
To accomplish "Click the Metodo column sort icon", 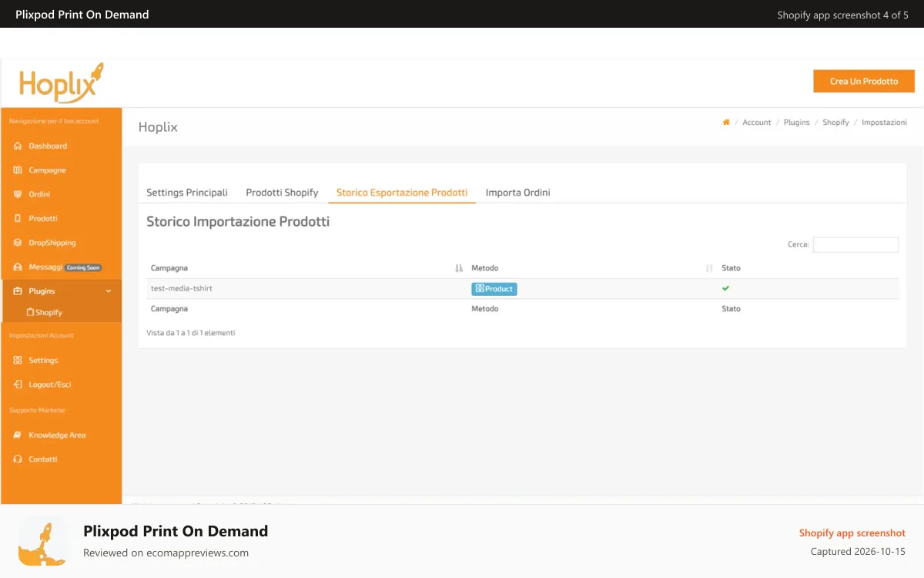I will (x=709, y=268).
